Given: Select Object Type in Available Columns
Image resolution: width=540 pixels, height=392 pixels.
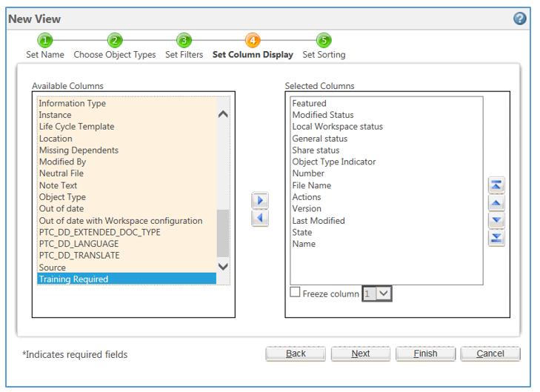Looking at the screenshot, I should tap(127, 197).
